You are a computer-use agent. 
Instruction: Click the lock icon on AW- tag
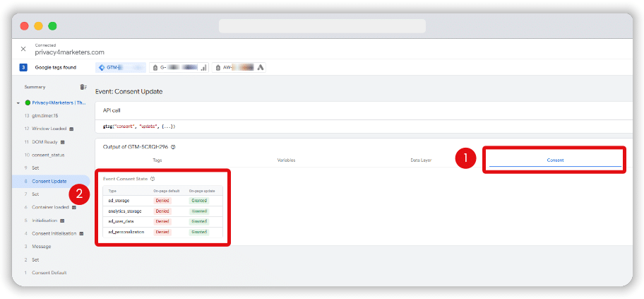click(x=218, y=67)
